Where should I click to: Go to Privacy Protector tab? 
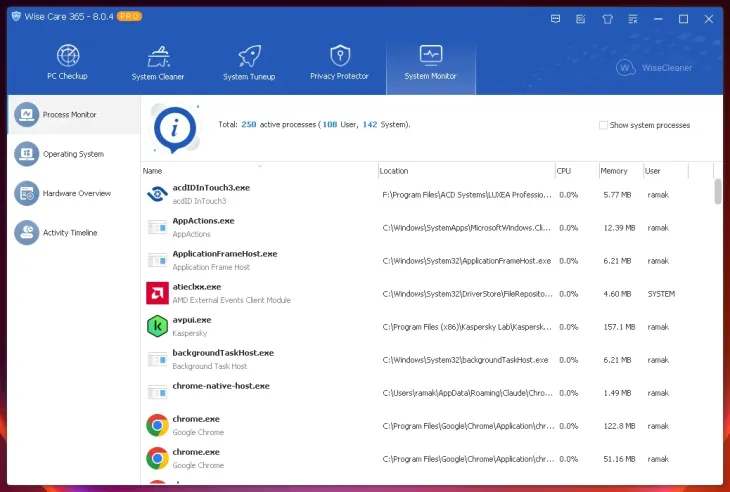pos(339,63)
